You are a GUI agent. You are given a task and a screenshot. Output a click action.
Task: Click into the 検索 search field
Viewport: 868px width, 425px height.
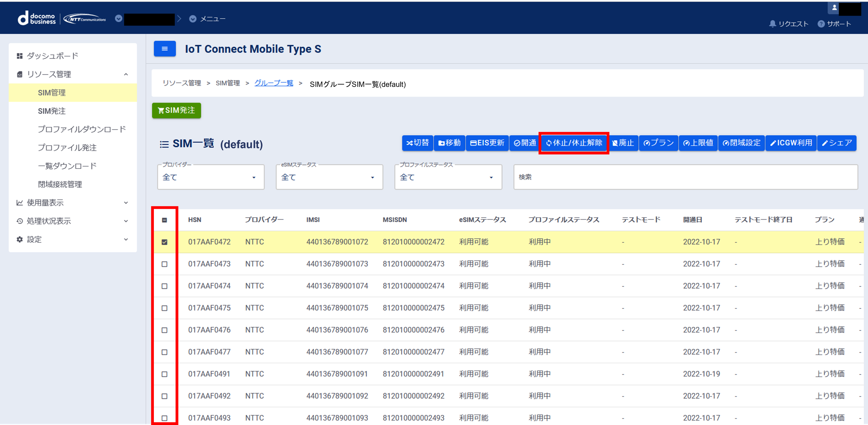[685, 177]
